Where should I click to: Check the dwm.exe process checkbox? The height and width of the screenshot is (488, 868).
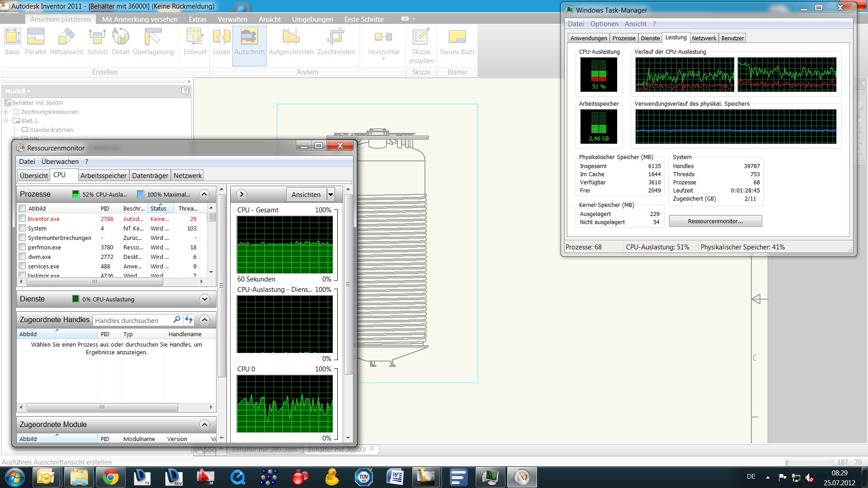tap(22, 256)
